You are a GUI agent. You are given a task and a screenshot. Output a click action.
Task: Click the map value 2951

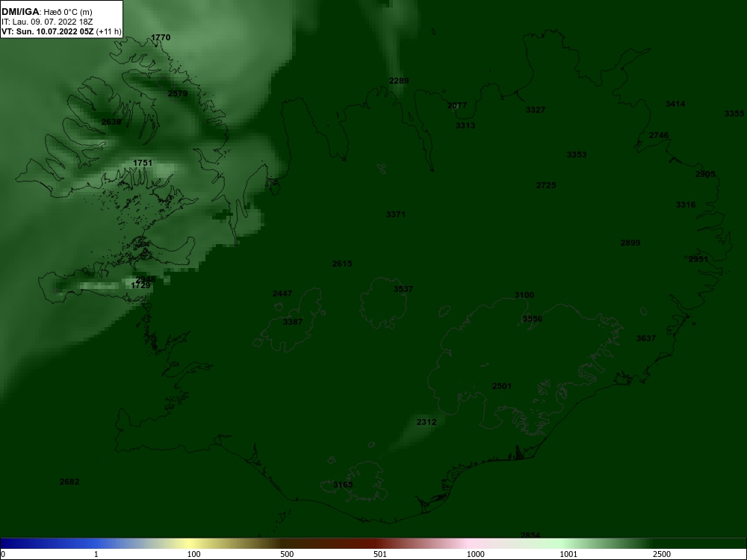click(698, 260)
